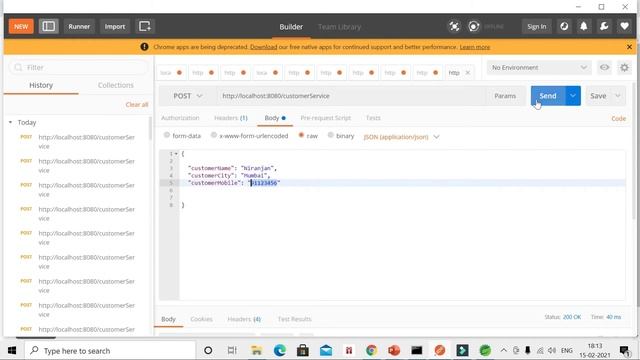640x360 pixels.
Task: Click the heart icon in the header
Action: click(x=624, y=27)
